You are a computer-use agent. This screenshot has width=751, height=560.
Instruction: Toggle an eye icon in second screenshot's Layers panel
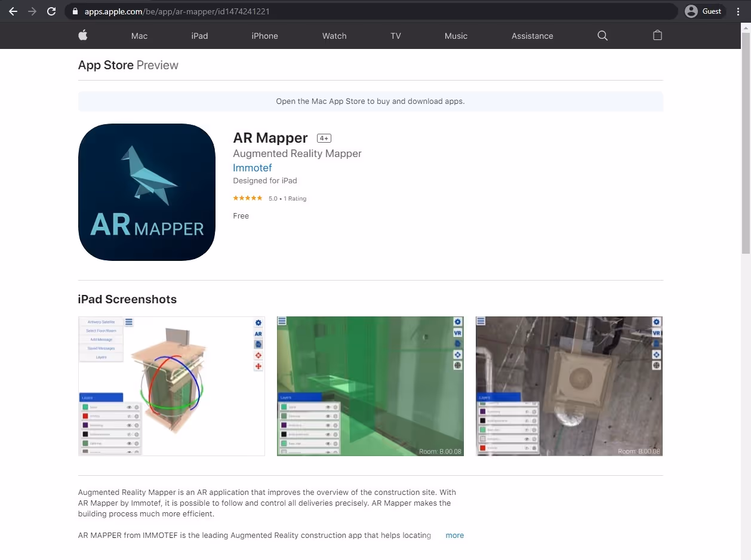click(x=329, y=407)
